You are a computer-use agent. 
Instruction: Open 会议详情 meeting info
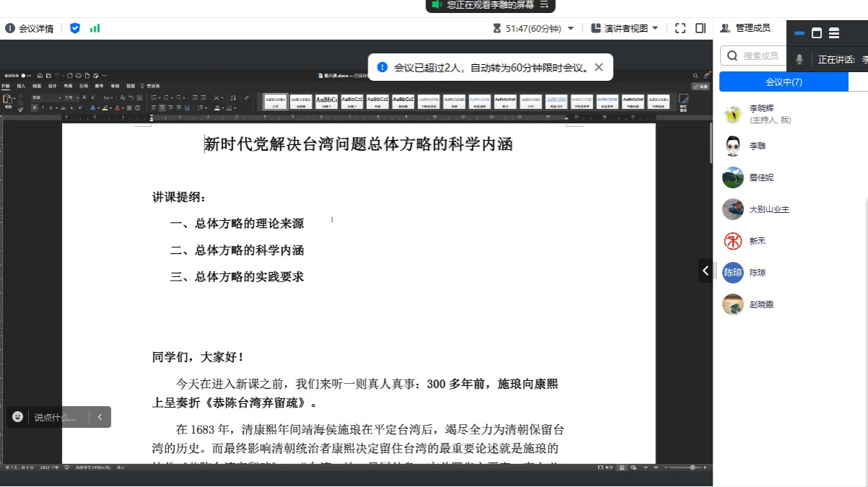pos(30,28)
